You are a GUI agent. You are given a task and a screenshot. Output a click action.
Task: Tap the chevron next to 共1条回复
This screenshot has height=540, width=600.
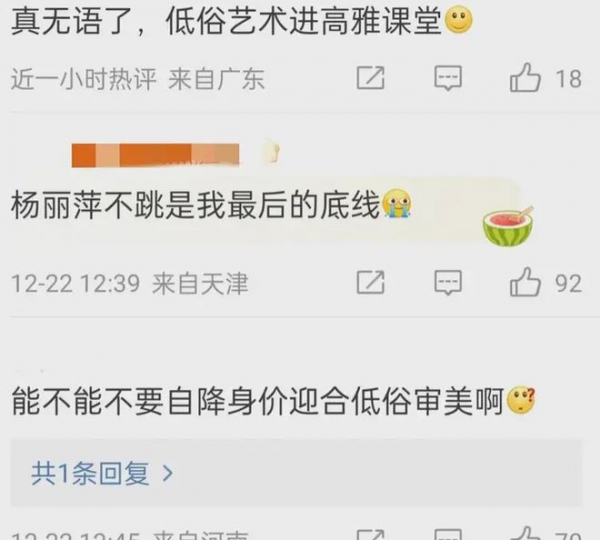pos(168,473)
